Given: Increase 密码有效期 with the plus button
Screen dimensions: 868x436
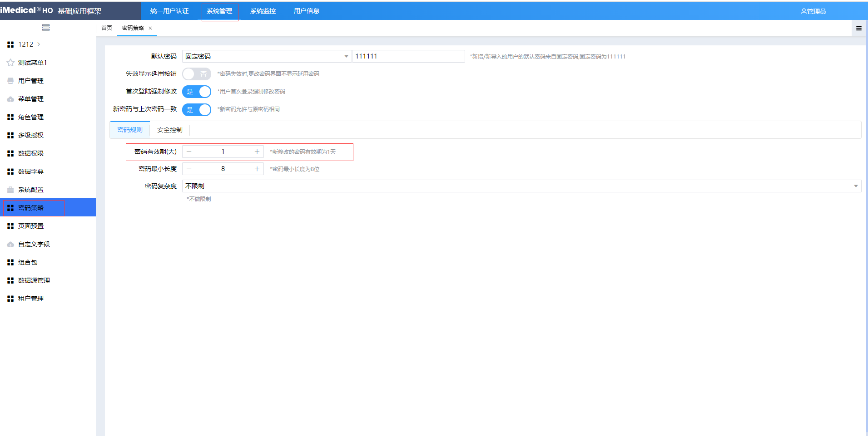Looking at the screenshot, I should tap(257, 152).
